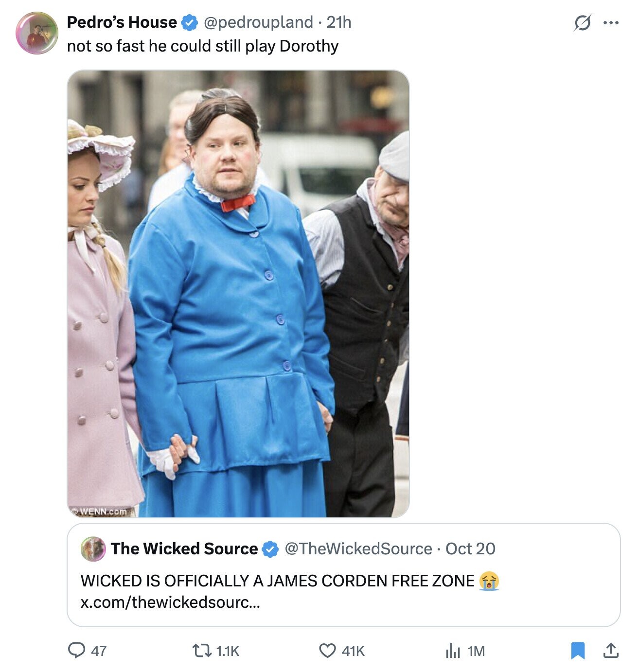Click The Wicked Source display name
Image resolution: width=638 pixels, height=672 pixels.
point(184,548)
